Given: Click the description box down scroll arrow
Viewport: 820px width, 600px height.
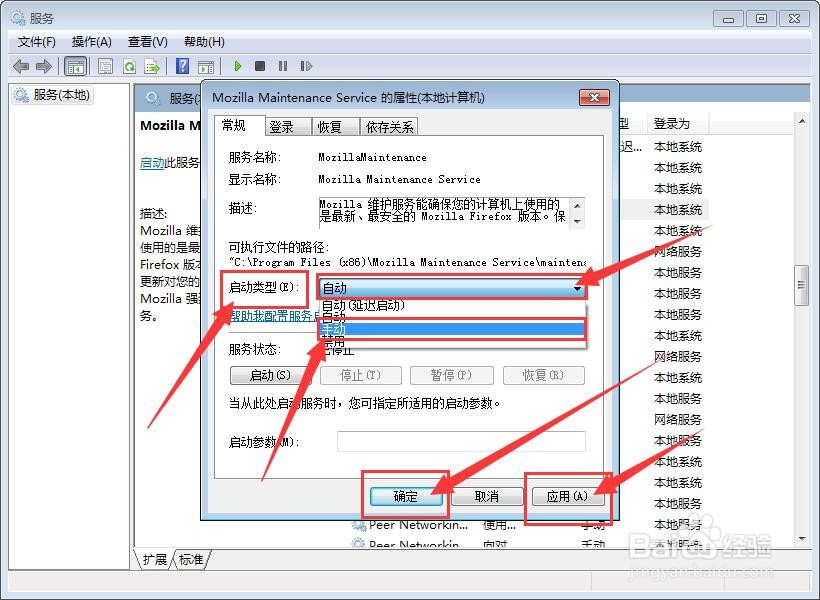Looking at the screenshot, I should (x=577, y=221).
